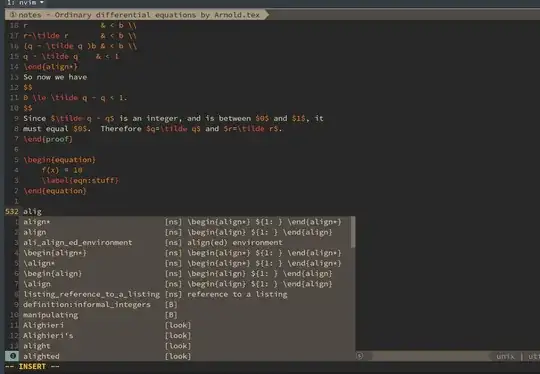Click 'reference to a listing' description text
This screenshot has width=540, height=374.
[237, 294]
